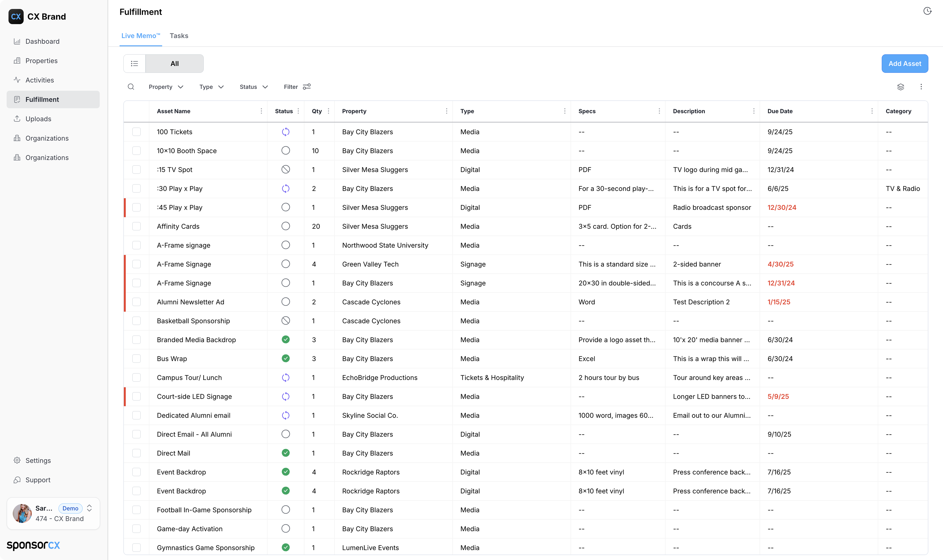
Task: Open Settings in sidebar
Action: 53,460
